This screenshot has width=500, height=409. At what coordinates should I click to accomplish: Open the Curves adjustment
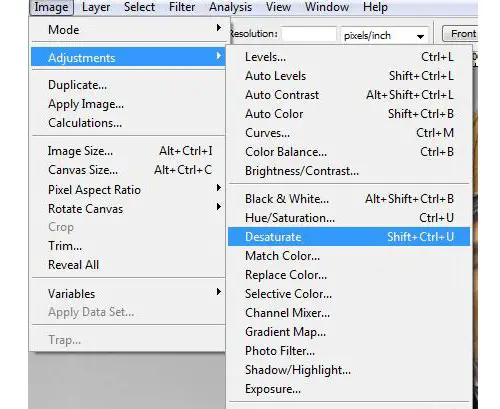point(349,133)
